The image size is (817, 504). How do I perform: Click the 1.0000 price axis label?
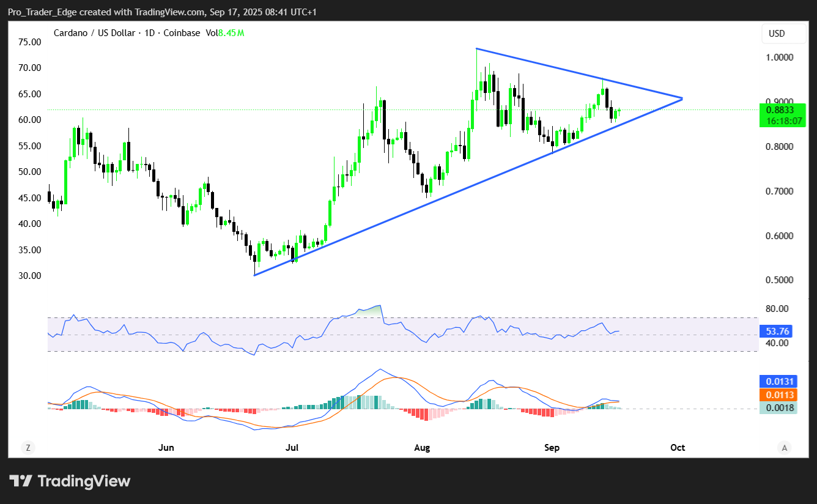[780, 57]
